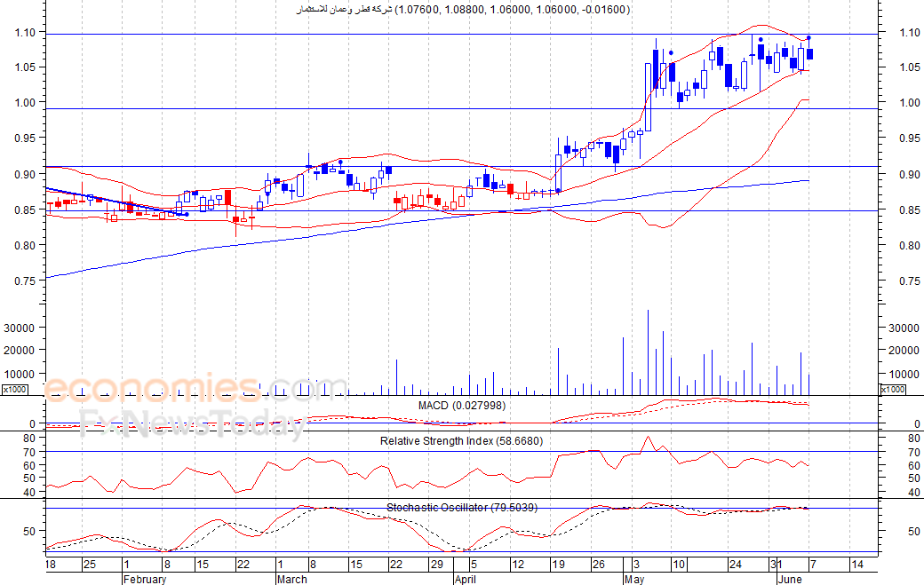This screenshot has height=585, width=924.
Task: Click 30000 on the left volume axis
Action: coord(19,328)
